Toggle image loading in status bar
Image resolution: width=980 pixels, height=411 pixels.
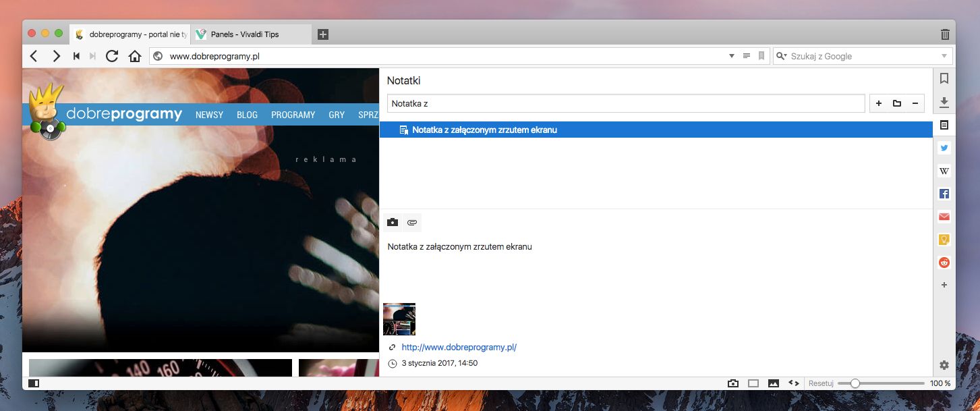pyautogui.click(x=774, y=383)
